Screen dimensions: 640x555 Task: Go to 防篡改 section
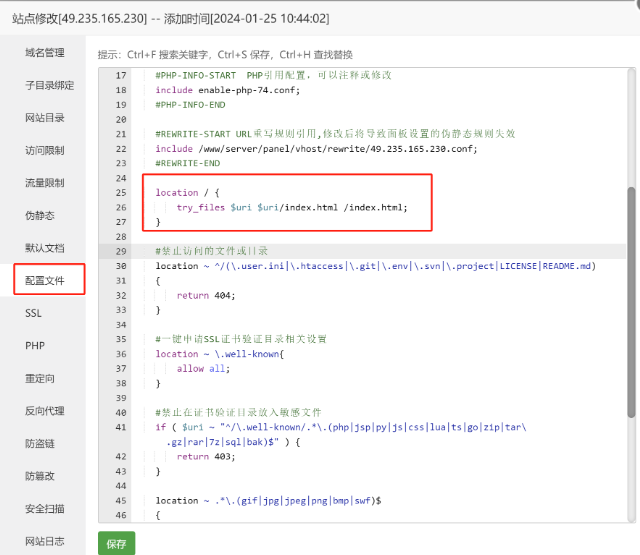[39, 476]
